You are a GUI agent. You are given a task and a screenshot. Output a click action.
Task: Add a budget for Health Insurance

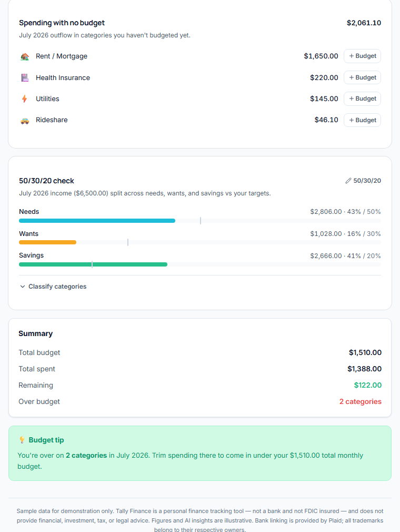point(363,77)
